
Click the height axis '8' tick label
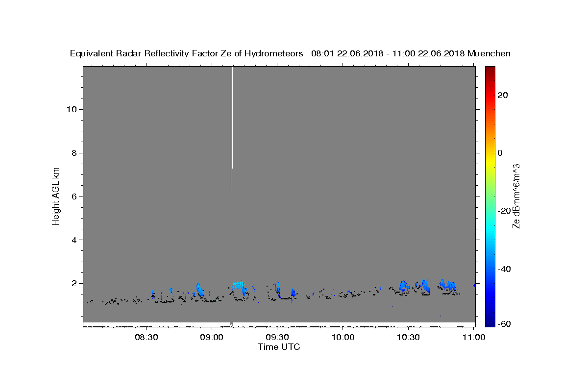(74, 153)
